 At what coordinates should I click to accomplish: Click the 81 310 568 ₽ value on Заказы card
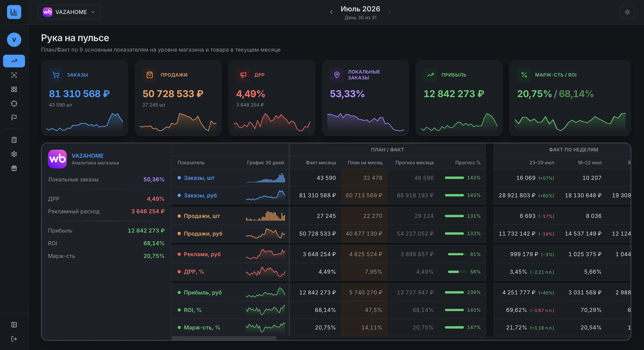pos(79,94)
